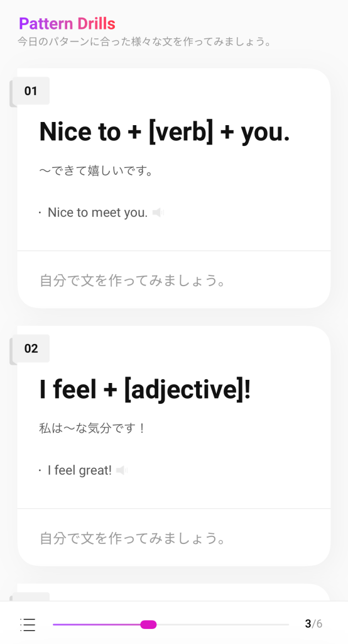
Task: Click the "Nice to meet you." example sentence
Action: click(97, 213)
